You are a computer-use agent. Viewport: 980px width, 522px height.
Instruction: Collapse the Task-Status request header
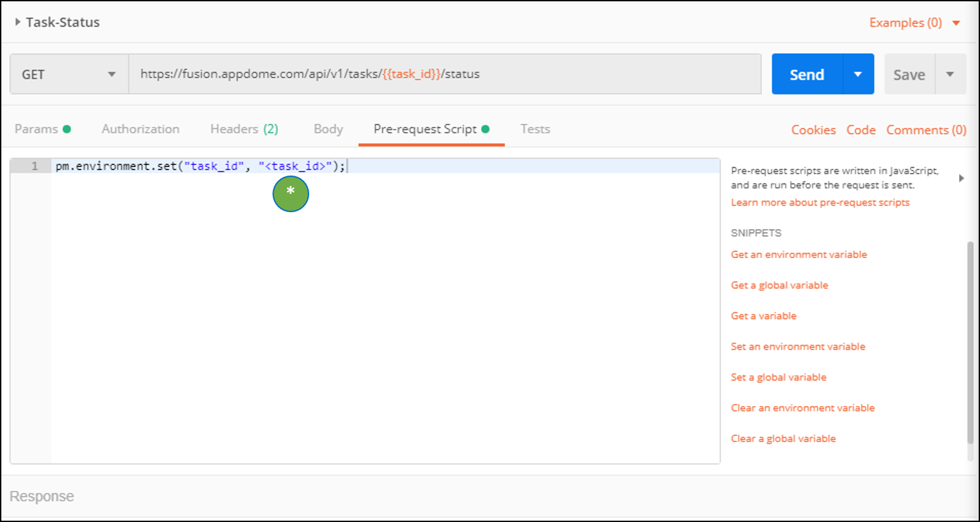(x=19, y=22)
